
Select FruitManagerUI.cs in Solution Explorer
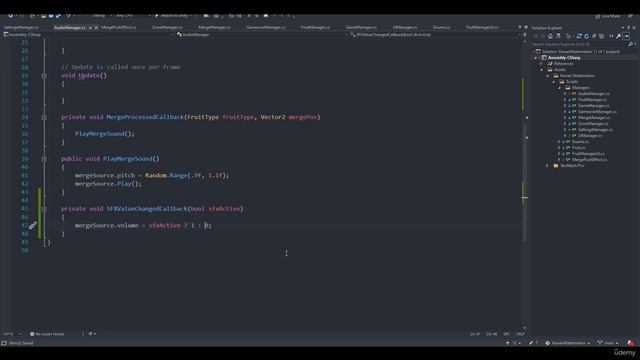pos(588,154)
